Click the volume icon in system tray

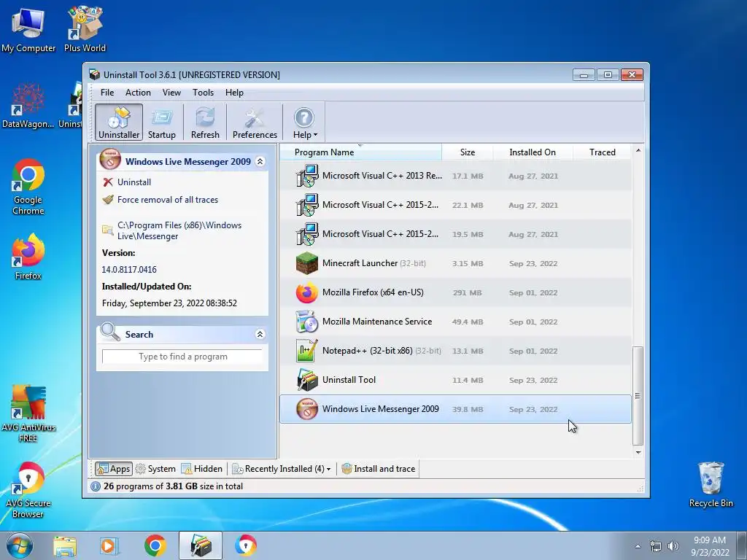click(x=673, y=546)
